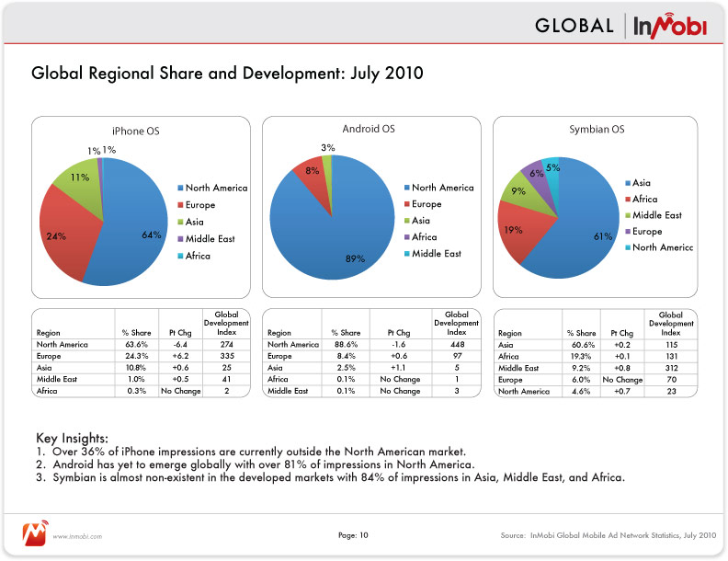Click the +6.2 point change cell
The height and width of the screenshot is (561, 728).
pyautogui.click(x=180, y=356)
